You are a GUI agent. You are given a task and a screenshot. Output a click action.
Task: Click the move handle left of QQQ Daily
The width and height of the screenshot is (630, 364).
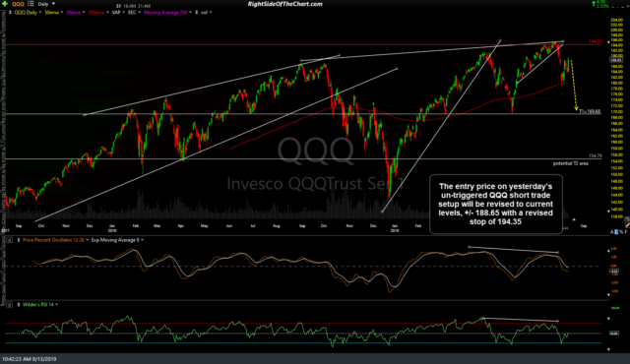pyautogui.click(x=10, y=13)
